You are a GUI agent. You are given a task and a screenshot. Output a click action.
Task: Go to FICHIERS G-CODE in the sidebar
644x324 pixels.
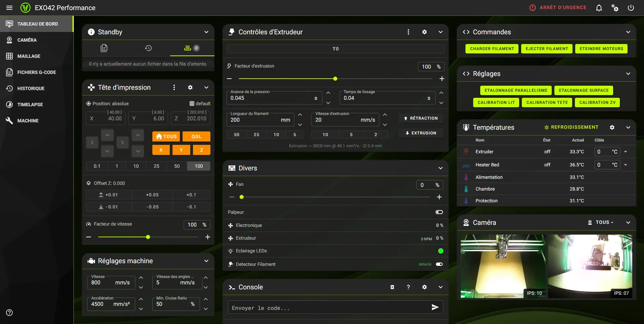[x=37, y=72]
